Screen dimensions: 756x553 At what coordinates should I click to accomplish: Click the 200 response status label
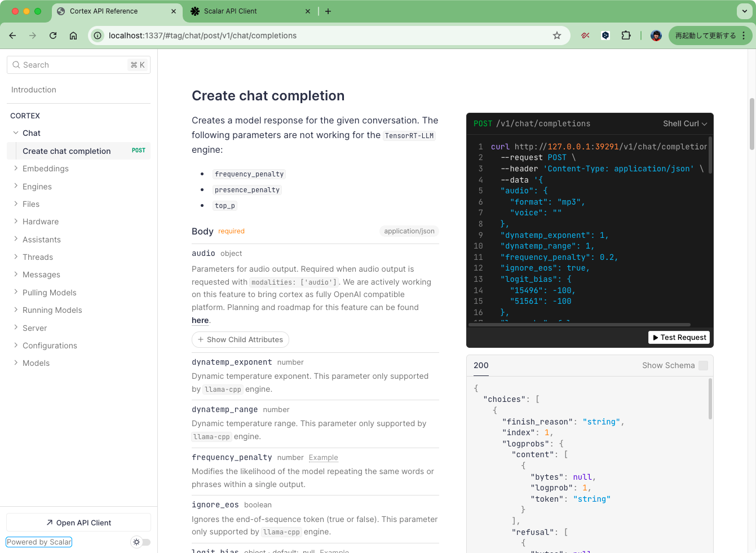click(x=481, y=365)
